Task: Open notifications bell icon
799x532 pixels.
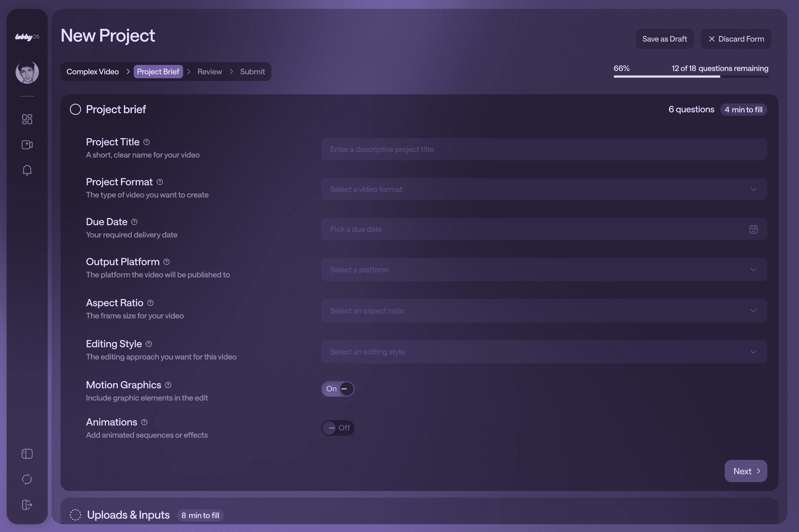Action: click(27, 170)
